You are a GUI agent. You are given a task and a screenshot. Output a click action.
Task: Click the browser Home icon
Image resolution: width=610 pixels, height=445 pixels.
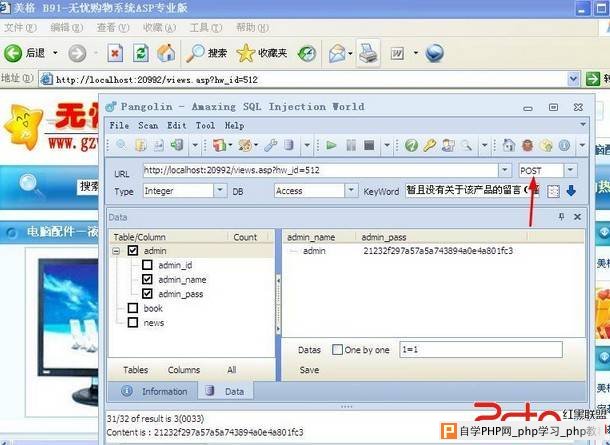[166, 53]
